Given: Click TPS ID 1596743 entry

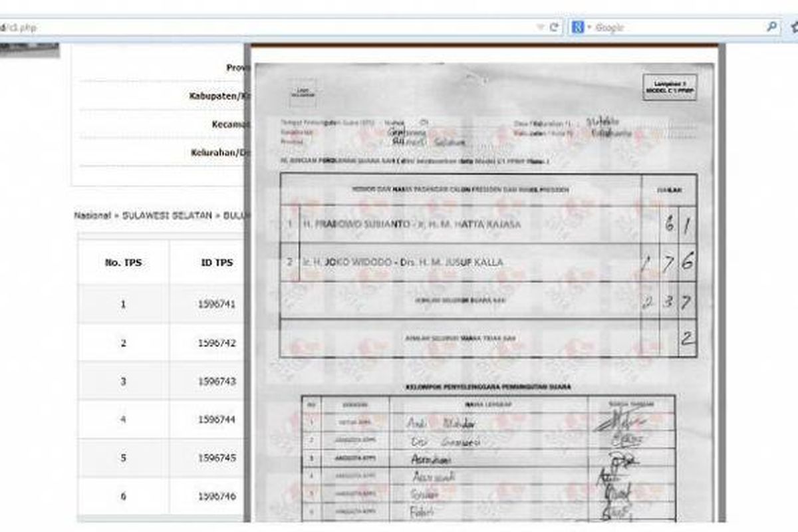Looking at the screenshot, I should (x=217, y=382).
